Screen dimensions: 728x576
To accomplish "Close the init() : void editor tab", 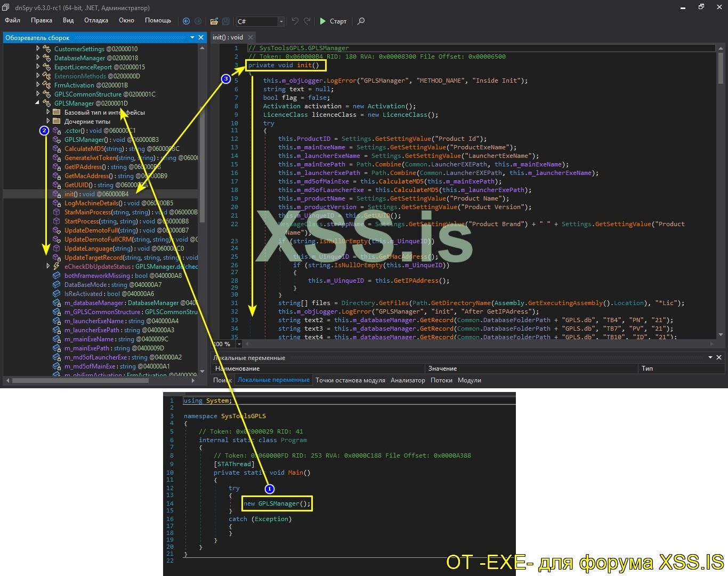I will point(250,37).
